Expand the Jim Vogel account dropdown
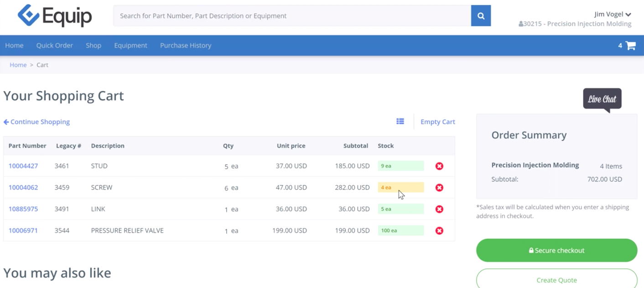644x288 pixels. tap(613, 15)
